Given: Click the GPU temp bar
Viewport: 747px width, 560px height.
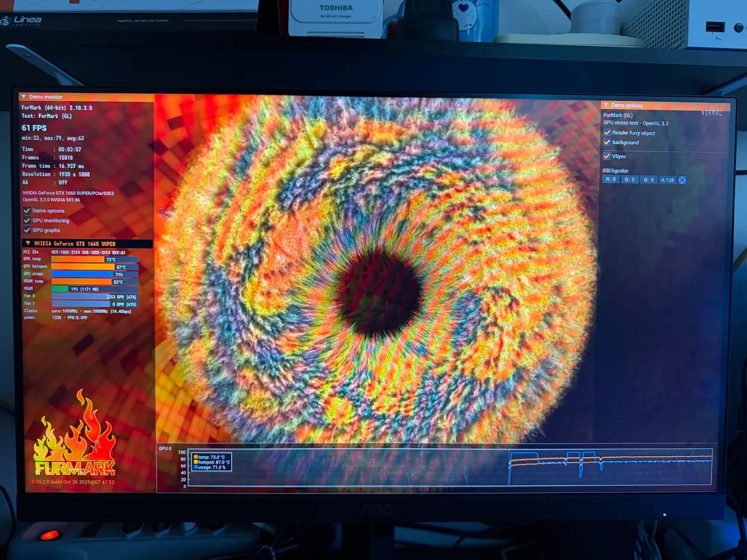Looking at the screenshot, I should 95,259.
